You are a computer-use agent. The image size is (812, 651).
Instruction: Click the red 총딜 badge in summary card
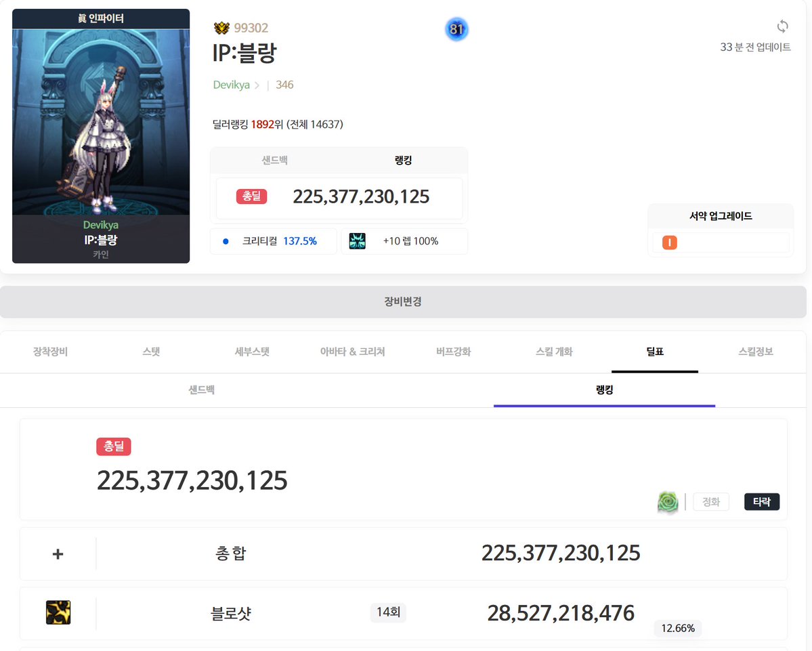pos(252,196)
